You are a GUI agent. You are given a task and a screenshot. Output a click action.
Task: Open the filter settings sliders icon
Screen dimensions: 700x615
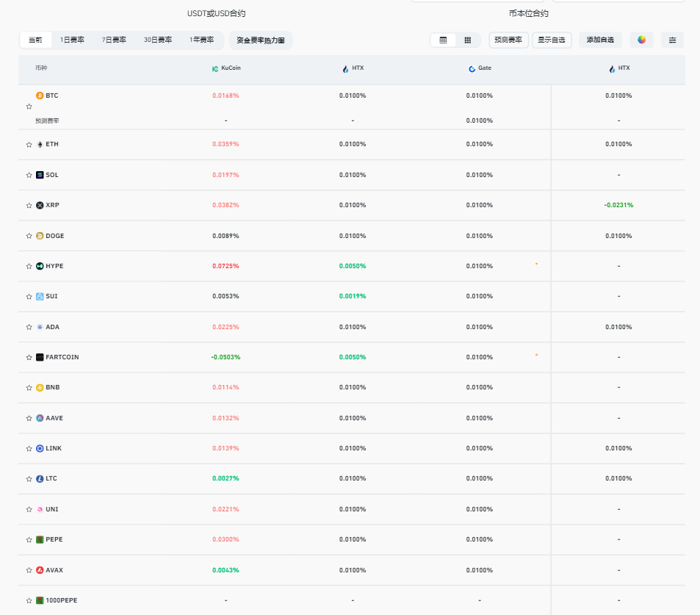point(672,40)
